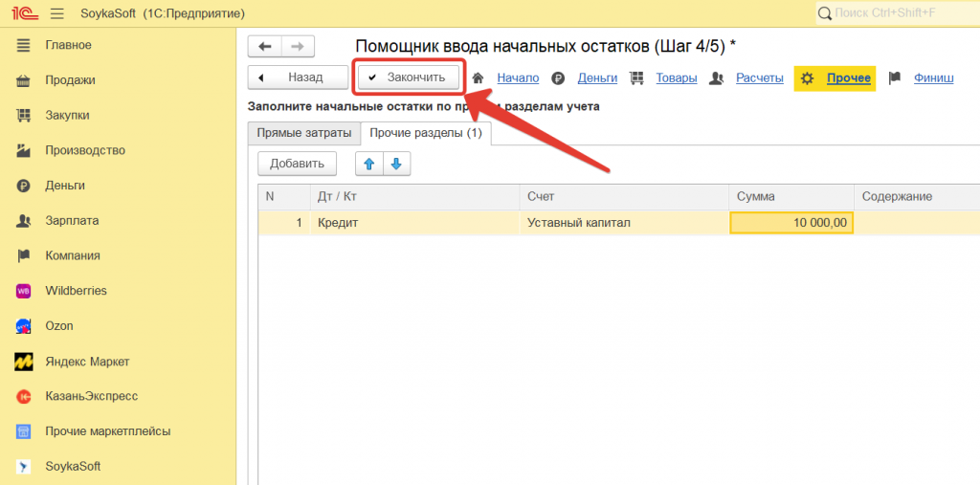The height and width of the screenshot is (485, 980).
Task: Go to the Деньги step link
Action: (597, 78)
